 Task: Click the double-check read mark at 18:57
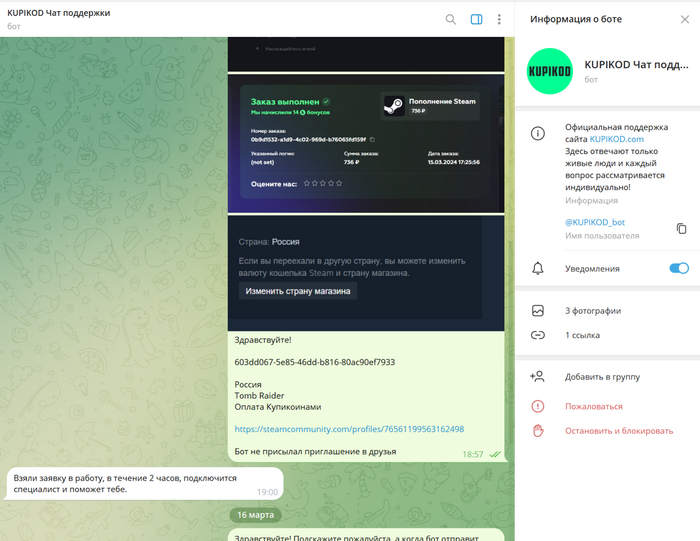click(495, 454)
